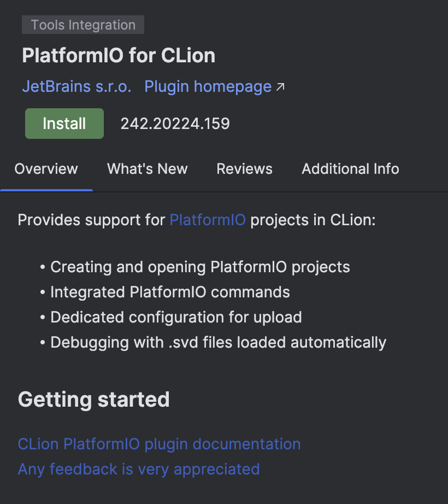Click the plugin title PlatformIO for CLion
448x504 pixels.
point(119,55)
